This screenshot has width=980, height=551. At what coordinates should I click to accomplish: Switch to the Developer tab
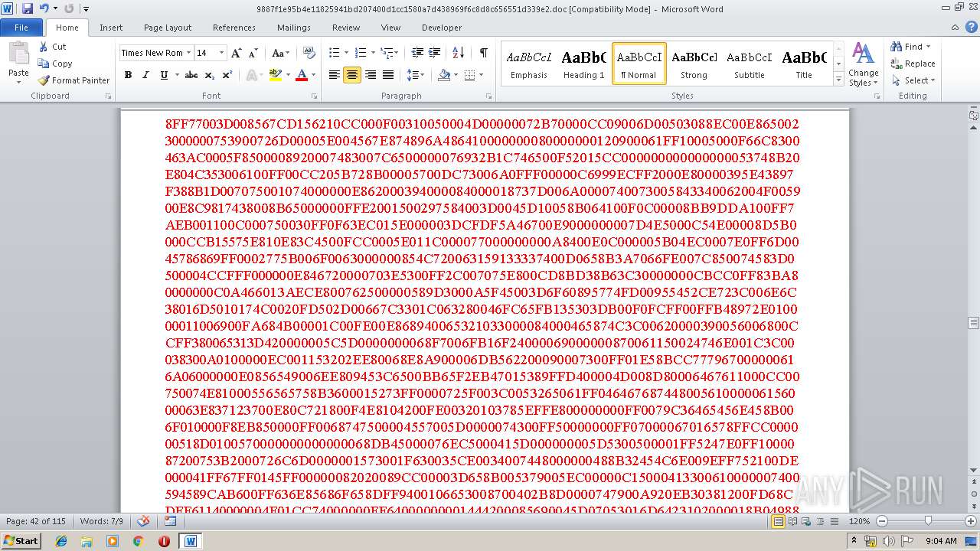tap(442, 27)
